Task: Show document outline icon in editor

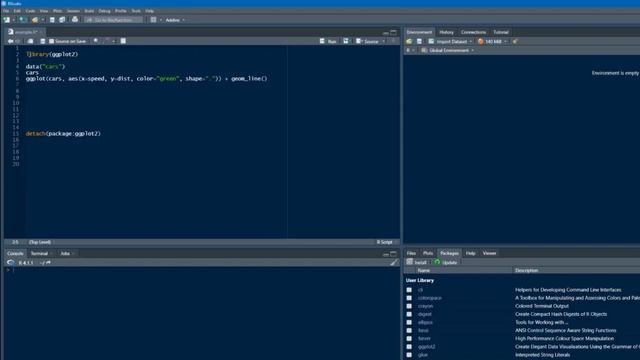Action: pos(393,41)
